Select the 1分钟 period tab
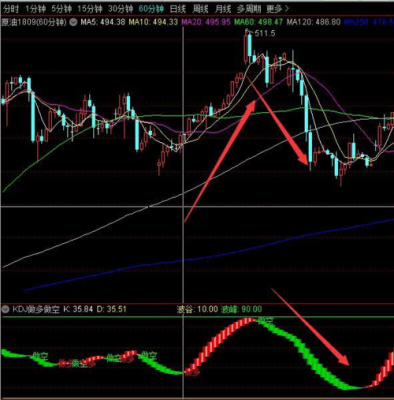 36,9
